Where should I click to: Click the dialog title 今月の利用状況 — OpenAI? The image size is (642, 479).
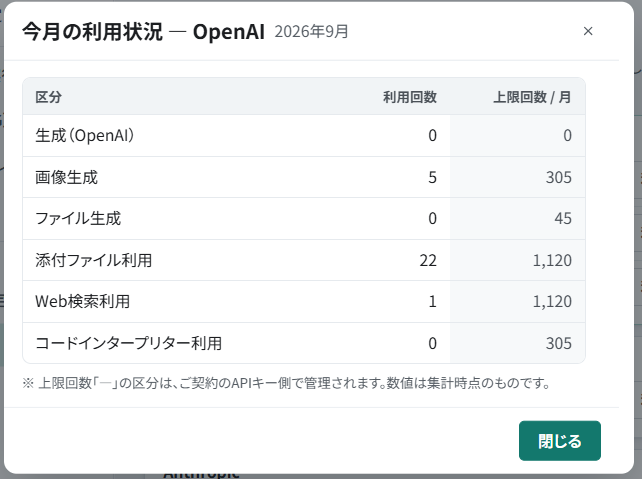143,32
